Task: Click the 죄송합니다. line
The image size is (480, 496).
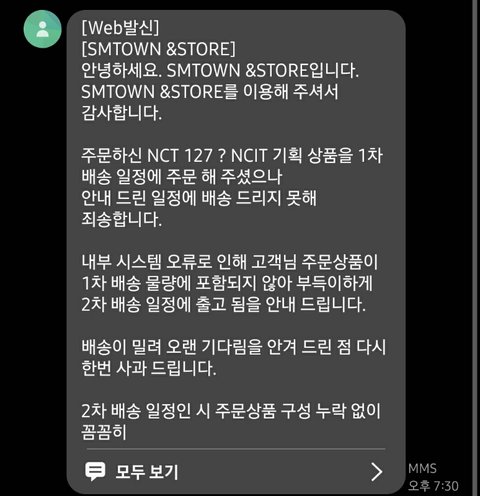Action: click(122, 219)
